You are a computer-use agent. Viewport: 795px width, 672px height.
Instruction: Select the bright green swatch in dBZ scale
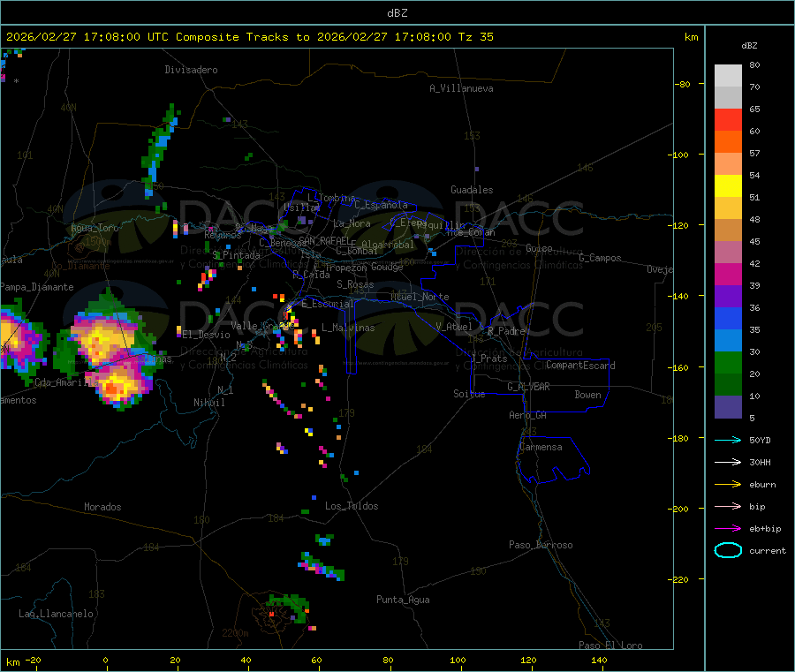728,362
